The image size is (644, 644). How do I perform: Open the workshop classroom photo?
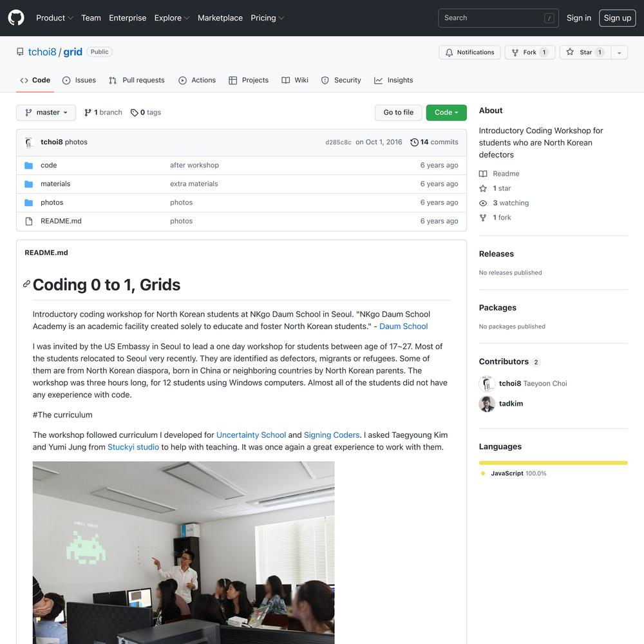184,553
